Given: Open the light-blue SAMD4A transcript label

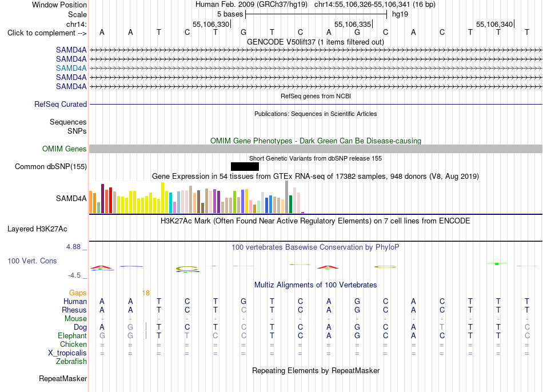Looking at the screenshot, I should pyautogui.click(x=71, y=68).
